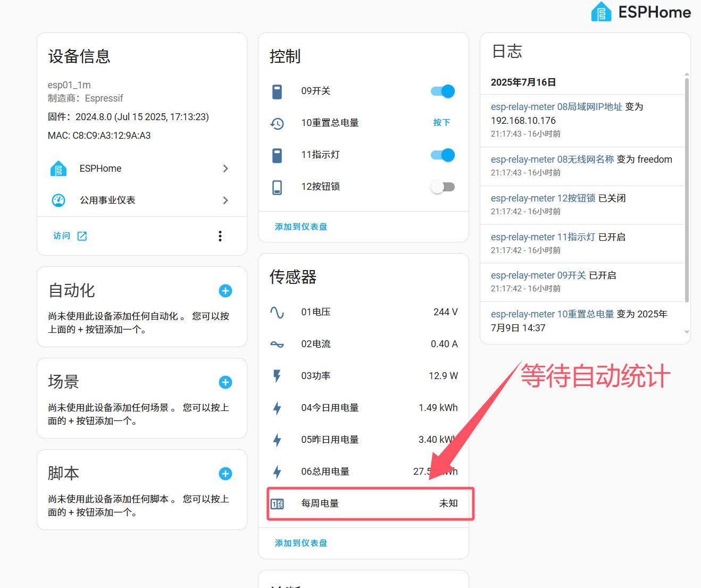Viewport: 701px width, 588px height.
Task: Open the three-dot menu in 设备信息
Action: click(220, 236)
